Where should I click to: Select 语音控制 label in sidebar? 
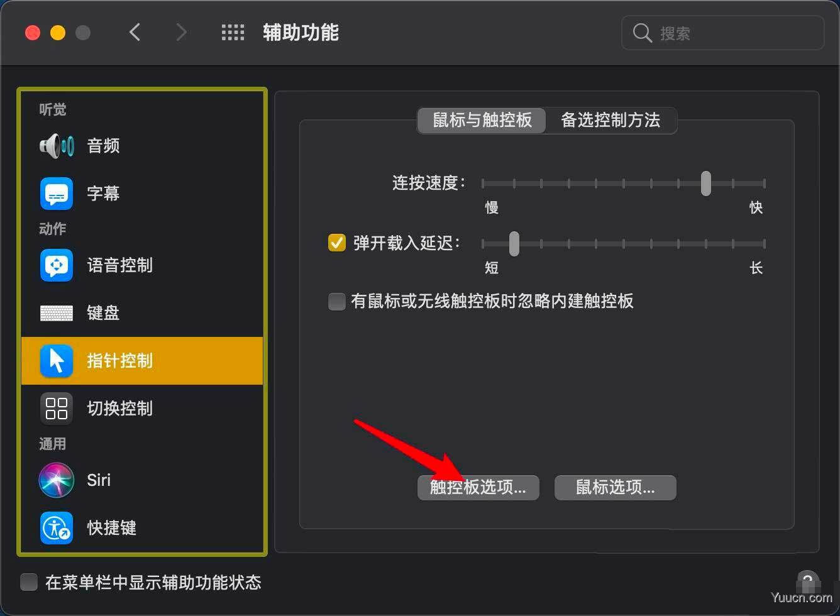(119, 265)
